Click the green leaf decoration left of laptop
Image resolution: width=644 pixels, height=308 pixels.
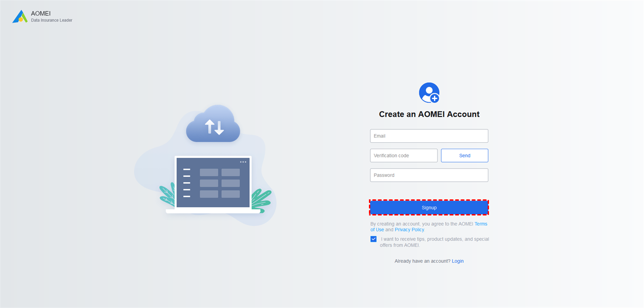tap(167, 194)
